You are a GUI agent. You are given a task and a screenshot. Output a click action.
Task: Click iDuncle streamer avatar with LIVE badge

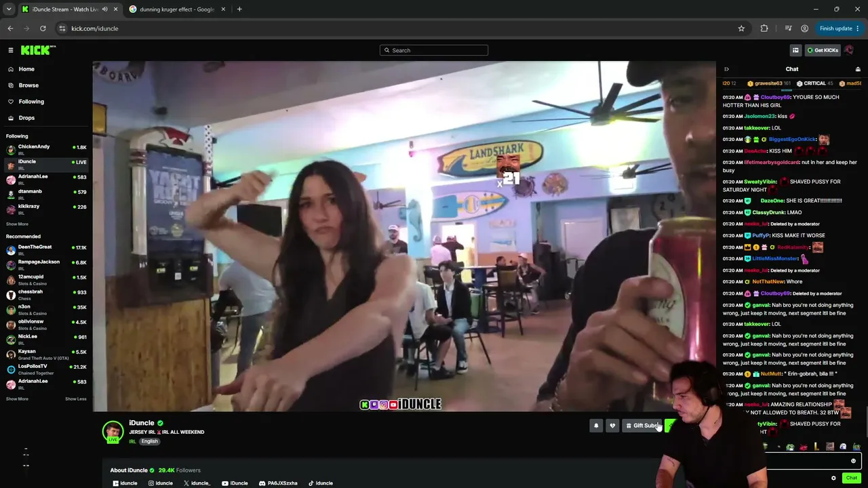tap(113, 432)
